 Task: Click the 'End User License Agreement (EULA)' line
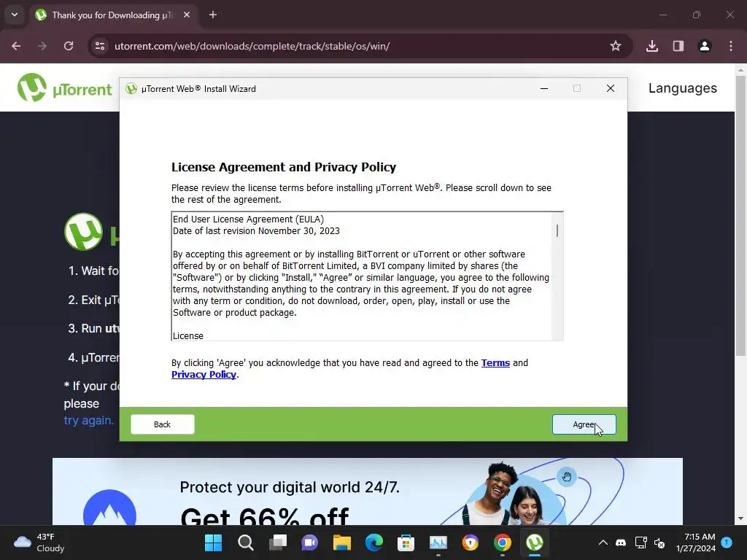(248, 219)
